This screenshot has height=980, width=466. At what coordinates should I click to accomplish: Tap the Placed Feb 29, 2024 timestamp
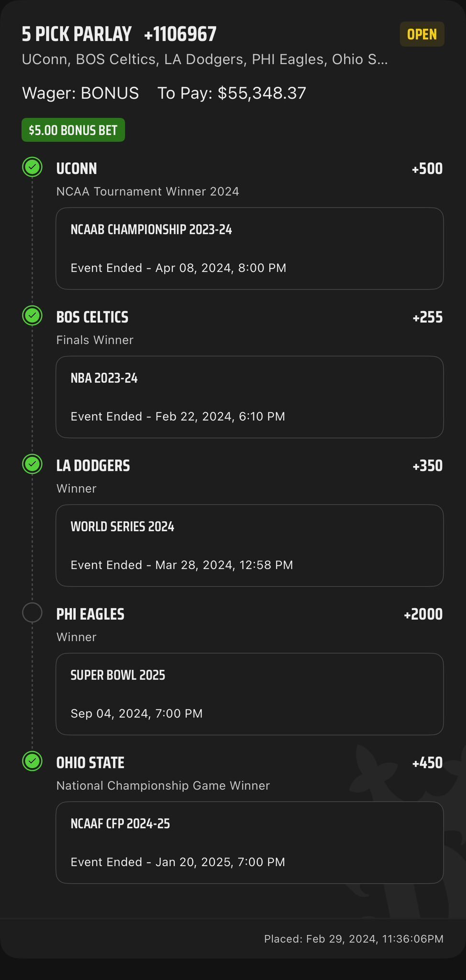point(354,939)
